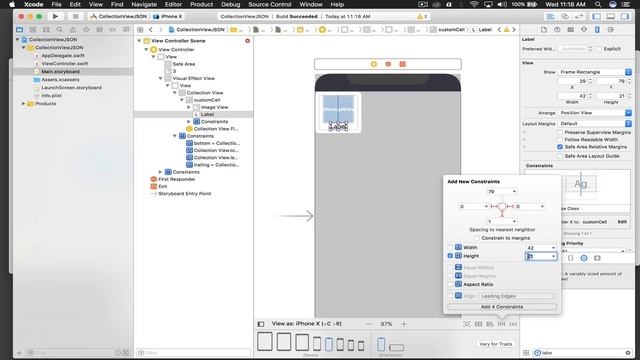Select the Exit icon in scene dock
Screen dimensions: 640x360
point(402,64)
